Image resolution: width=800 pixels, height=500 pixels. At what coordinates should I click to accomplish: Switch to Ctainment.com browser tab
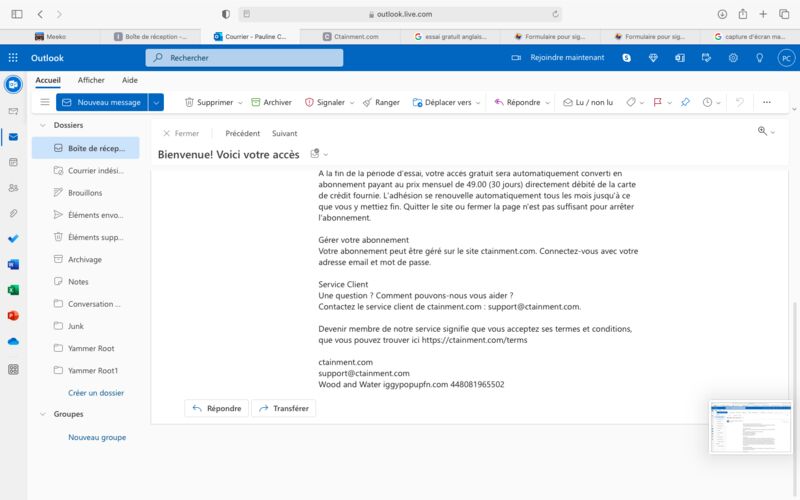[351, 37]
